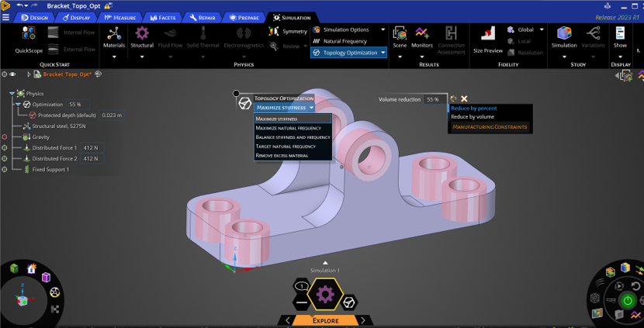644x328 pixels.
Task: Click the green power solve button
Action: click(627, 301)
